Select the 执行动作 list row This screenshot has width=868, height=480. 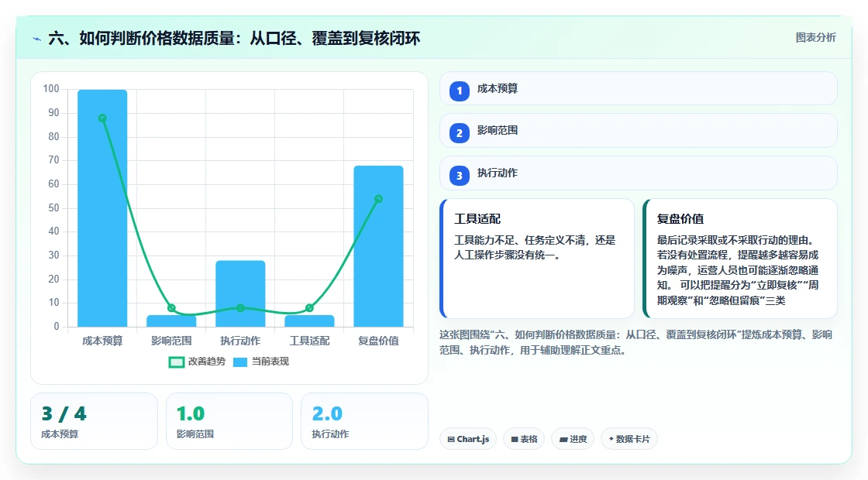tap(639, 173)
